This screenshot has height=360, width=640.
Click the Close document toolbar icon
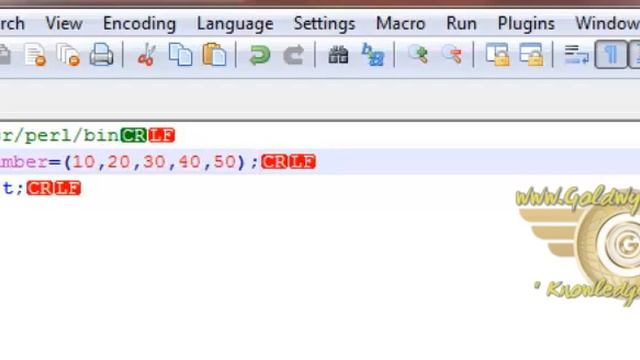(35, 55)
